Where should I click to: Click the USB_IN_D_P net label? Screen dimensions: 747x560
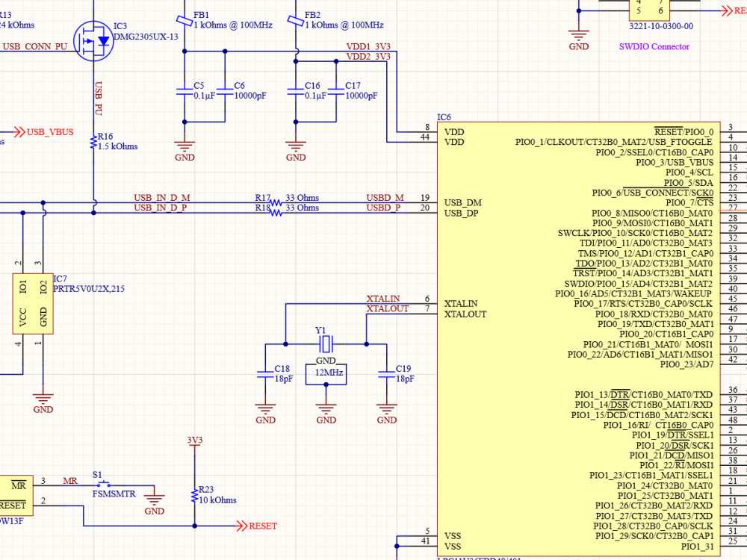161,208
